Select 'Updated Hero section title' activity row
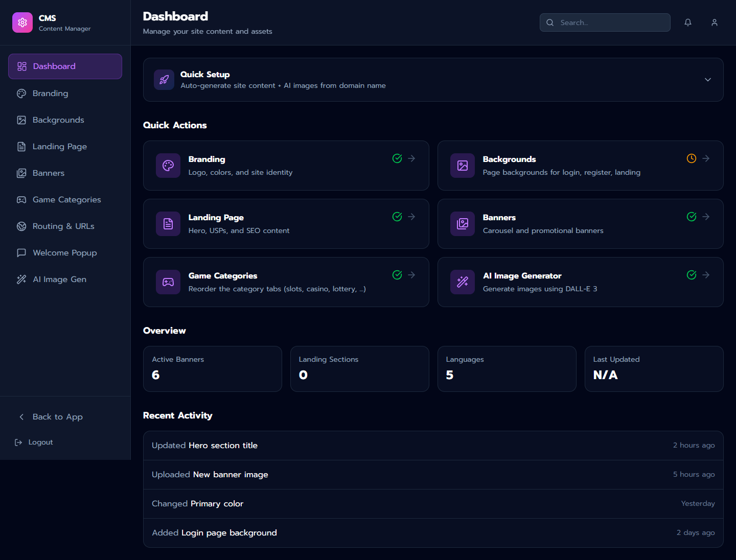 click(x=433, y=446)
